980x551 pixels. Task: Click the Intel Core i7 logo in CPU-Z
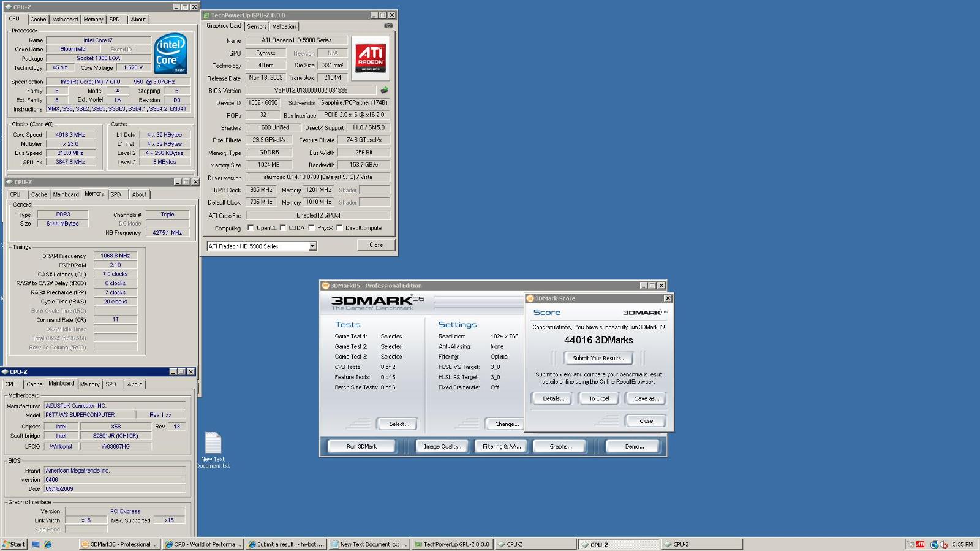pyautogui.click(x=170, y=54)
